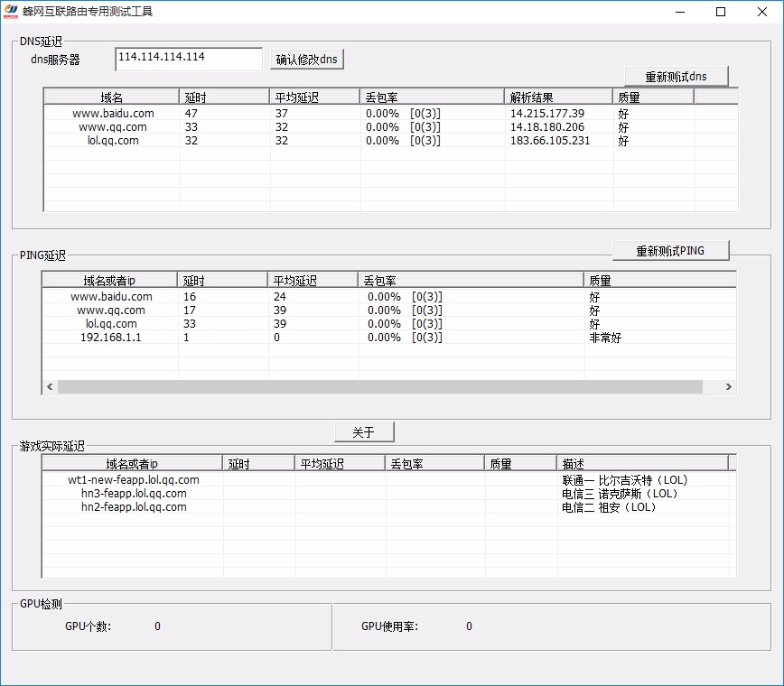Select www.qq.com row in PING table
The image size is (784, 686).
point(389,311)
